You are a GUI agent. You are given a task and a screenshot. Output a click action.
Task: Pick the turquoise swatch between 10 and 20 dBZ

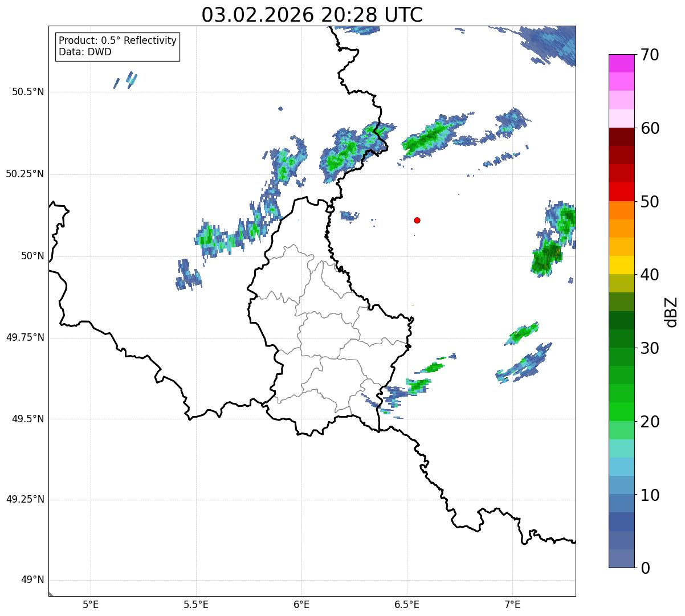tap(621, 448)
